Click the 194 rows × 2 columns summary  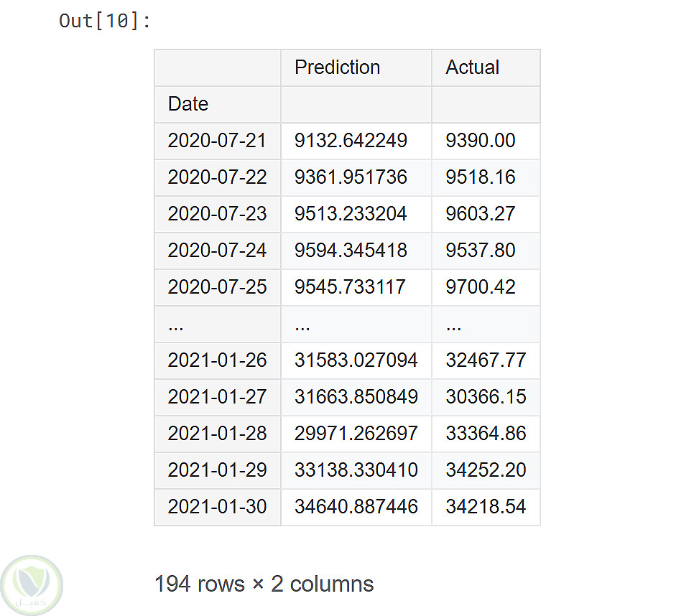click(x=264, y=584)
